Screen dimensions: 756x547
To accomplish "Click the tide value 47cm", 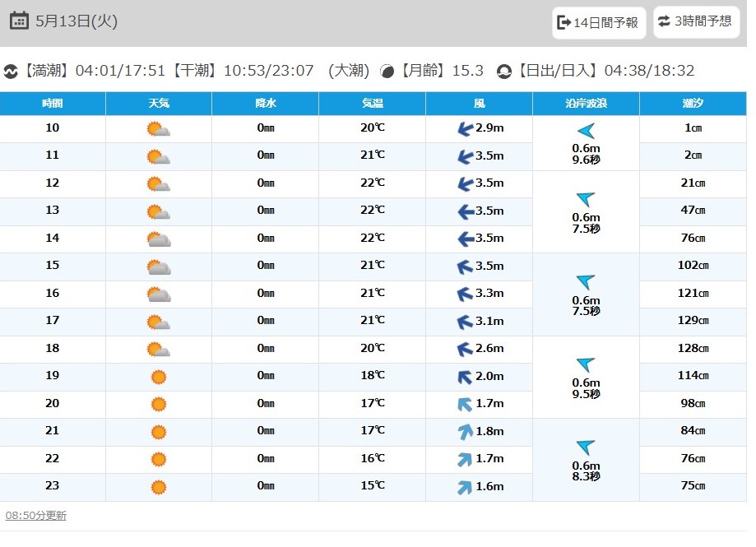I will click(693, 210).
